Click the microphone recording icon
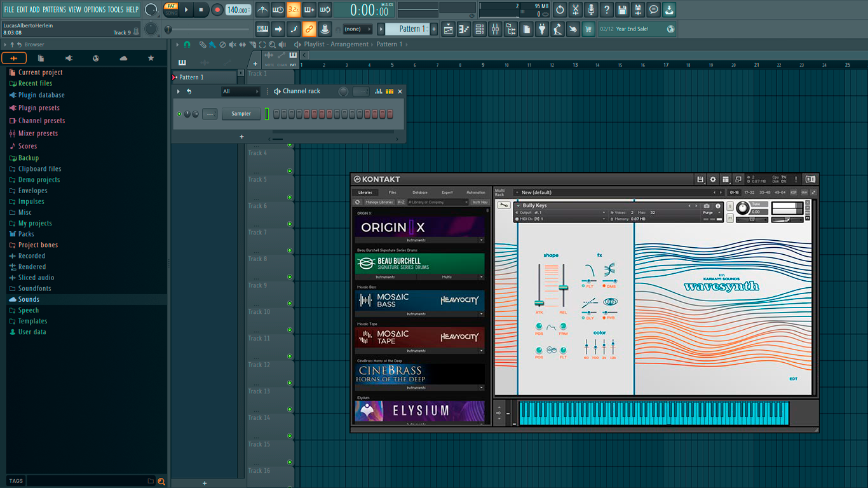This screenshot has height=488, width=868. click(591, 10)
